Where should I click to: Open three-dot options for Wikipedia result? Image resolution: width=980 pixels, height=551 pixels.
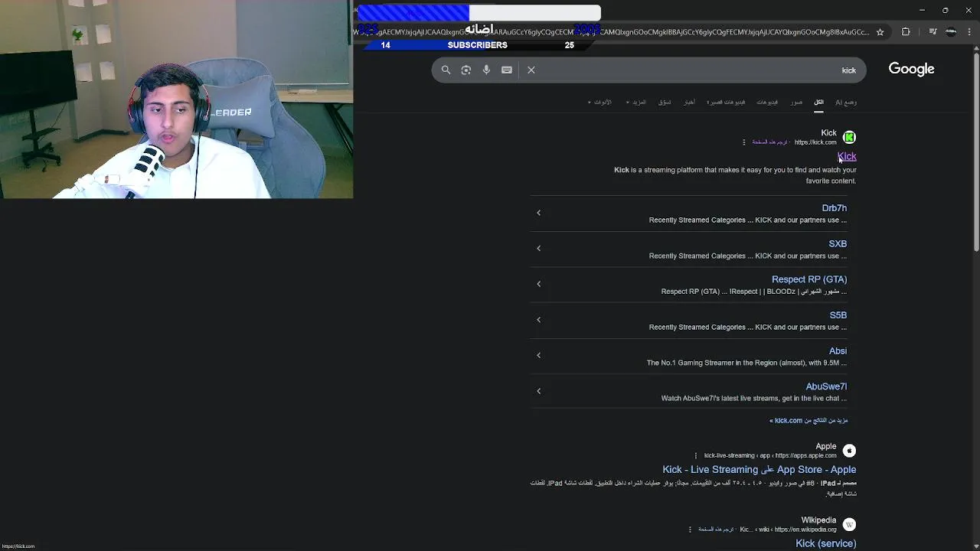point(690,530)
